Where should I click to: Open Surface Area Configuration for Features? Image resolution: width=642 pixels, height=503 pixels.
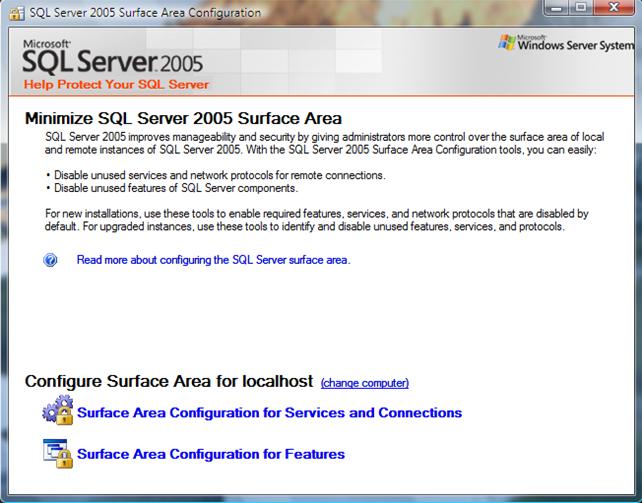(x=210, y=454)
